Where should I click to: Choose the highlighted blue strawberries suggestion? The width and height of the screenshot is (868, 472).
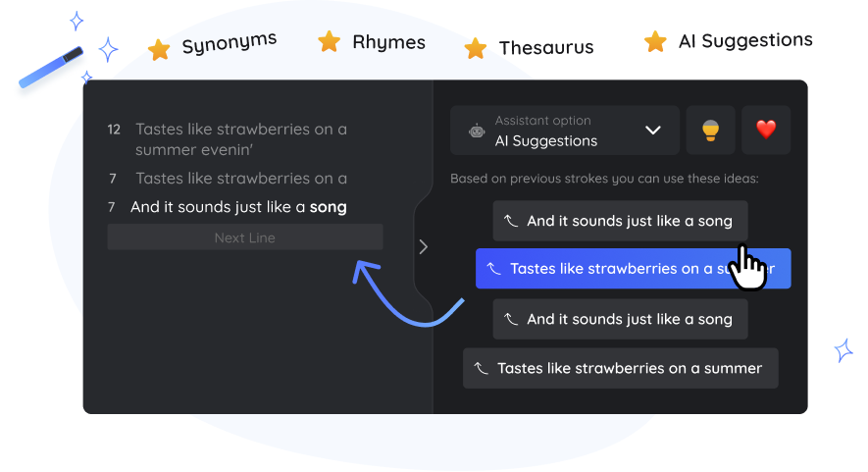634,269
